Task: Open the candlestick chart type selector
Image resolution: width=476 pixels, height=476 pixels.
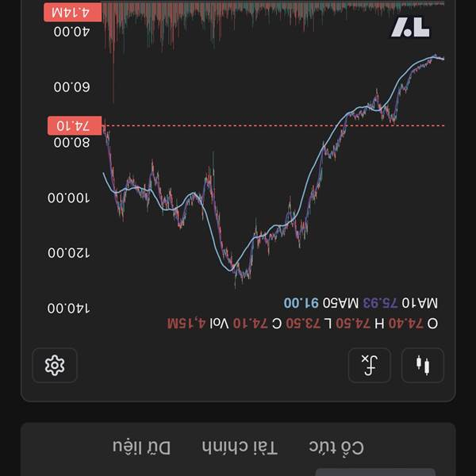Action: pyautogui.click(x=423, y=366)
